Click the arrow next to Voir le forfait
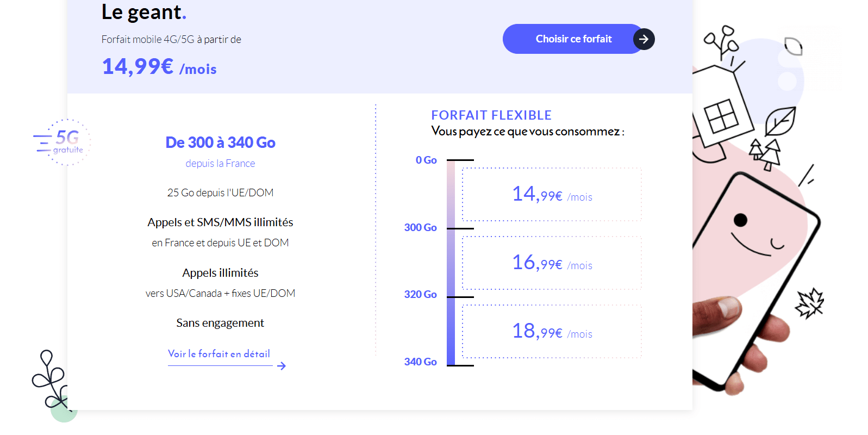This screenshot has height=435, width=868. coord(281,366)
